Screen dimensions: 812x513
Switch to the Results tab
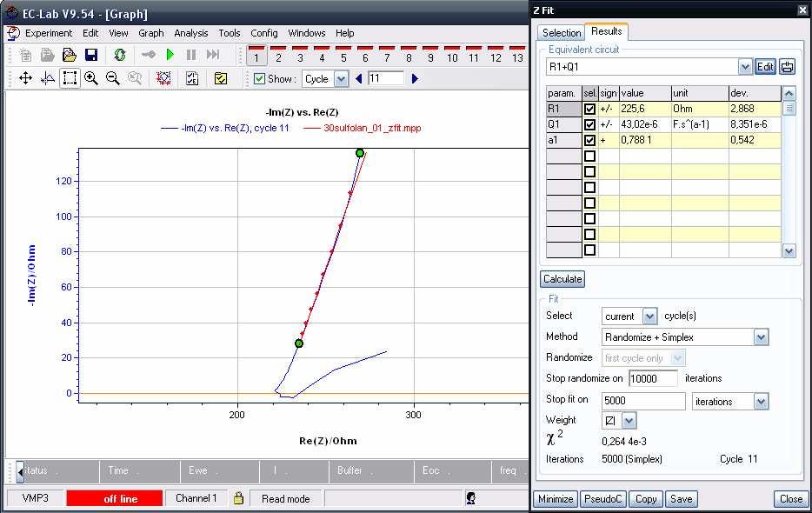tap(607, 31)
